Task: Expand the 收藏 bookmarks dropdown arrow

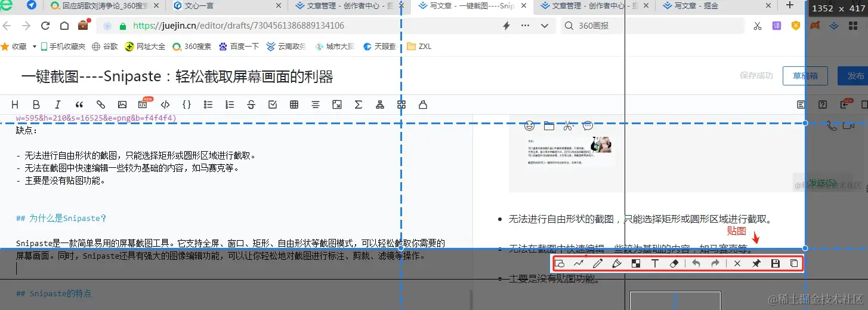Action: 34,47
